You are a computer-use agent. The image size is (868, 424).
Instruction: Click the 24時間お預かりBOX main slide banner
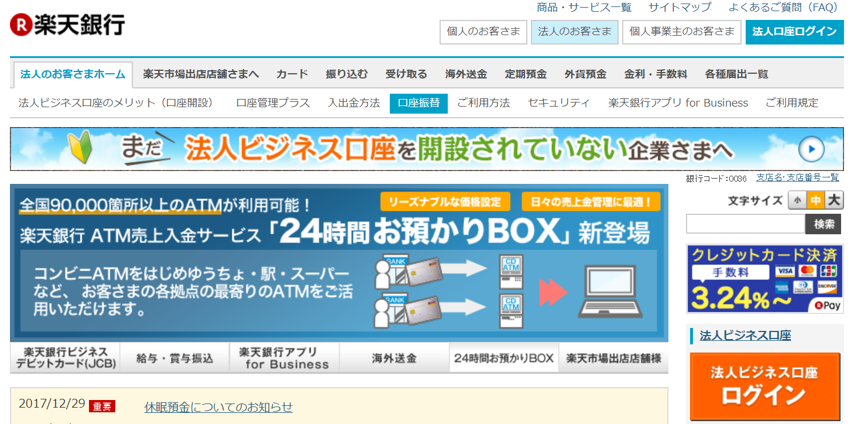[339, 262]
